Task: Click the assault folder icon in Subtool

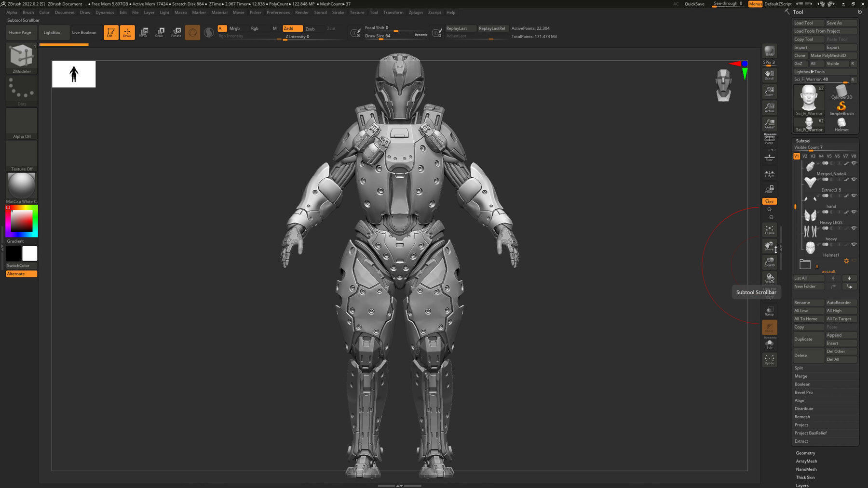Action: point(805,264)
